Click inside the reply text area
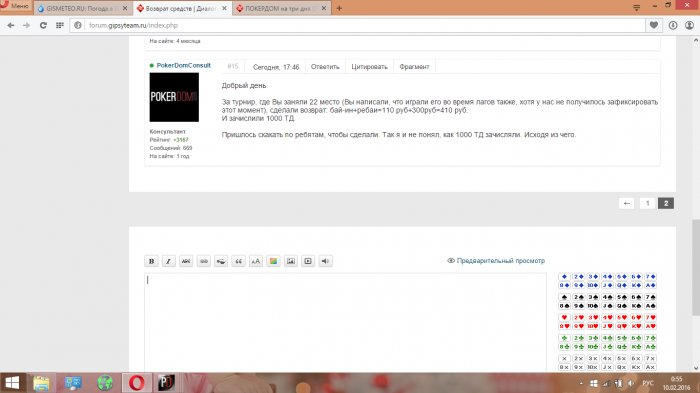This screenshot has width=700, height=393. tap(345, 322)
